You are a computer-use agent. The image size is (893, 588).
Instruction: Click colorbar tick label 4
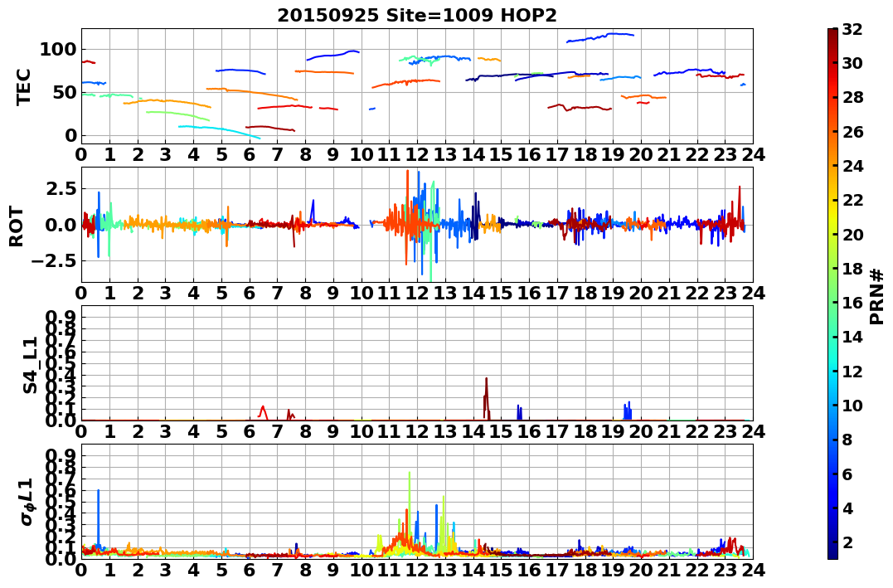pos(847,508)
